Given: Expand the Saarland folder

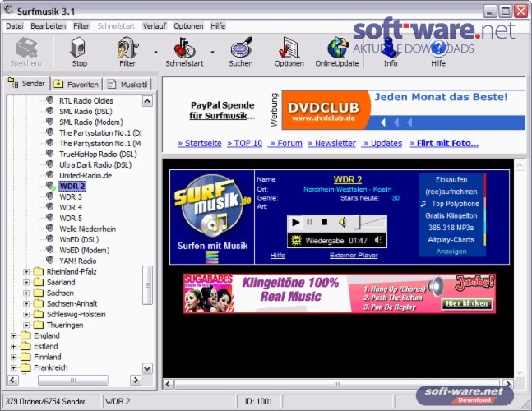Looking at the screenshot, I should [x=26, y=283].
